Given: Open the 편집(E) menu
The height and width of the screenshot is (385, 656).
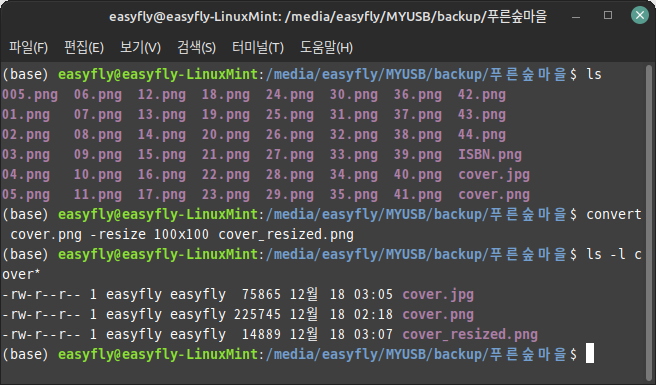Looking at the screenshot, I should [x=84, y=47].
